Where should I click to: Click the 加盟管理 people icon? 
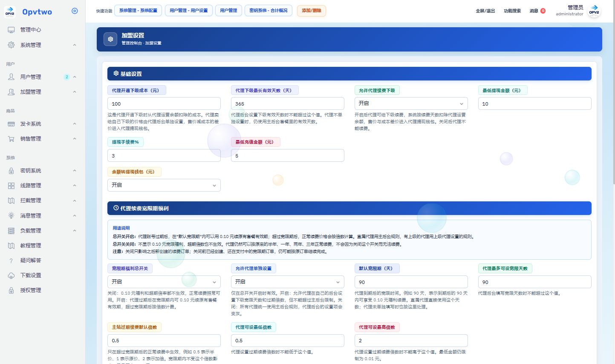11,92
